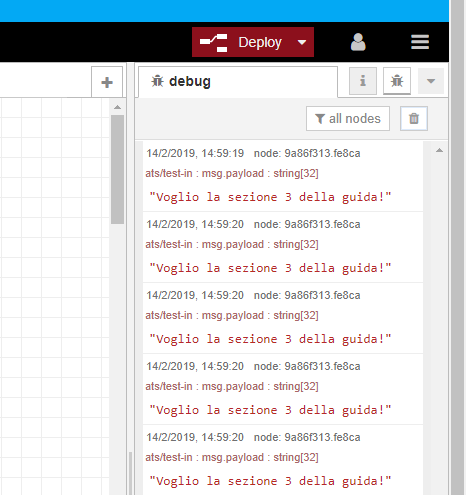This screenshot has height=495, width=466.
Task: Select the first "Voglio la sezione" message
Action: click(x=270, y=197)
